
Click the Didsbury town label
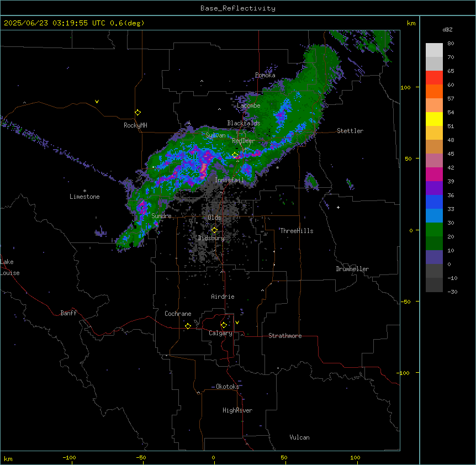click(211, 238)
